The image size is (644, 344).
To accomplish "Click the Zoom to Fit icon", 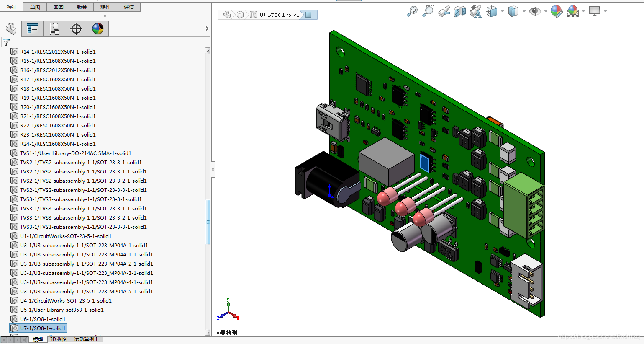I will pos(412,11).
